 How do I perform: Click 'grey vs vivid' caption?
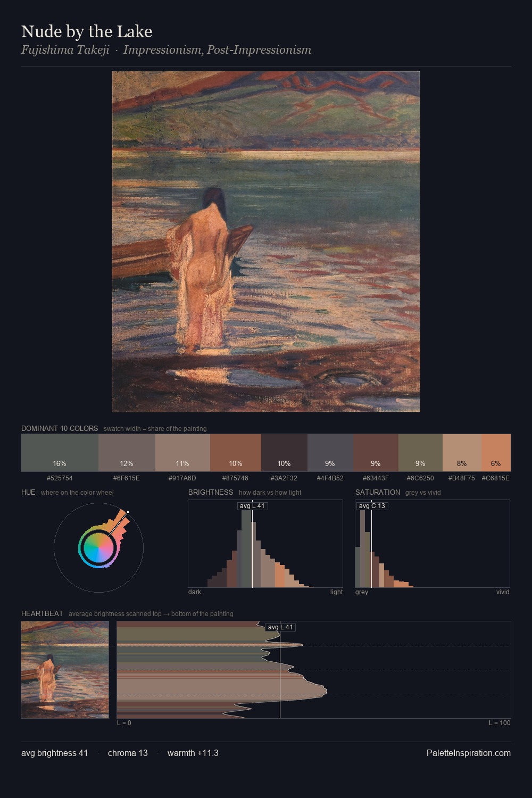click(x=423, y=493)
